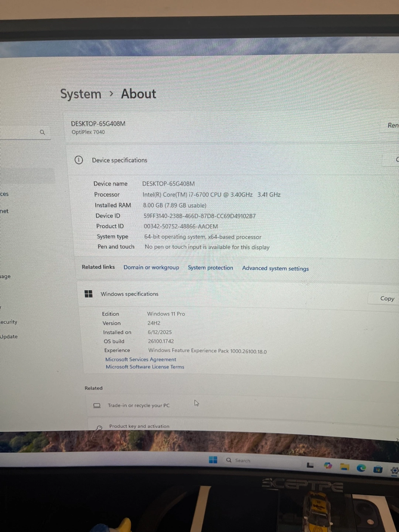Viewport: 399px width, 532px height.
Task: Click the Device ID label
Action: pyautogui.click(x=108, y=216)
